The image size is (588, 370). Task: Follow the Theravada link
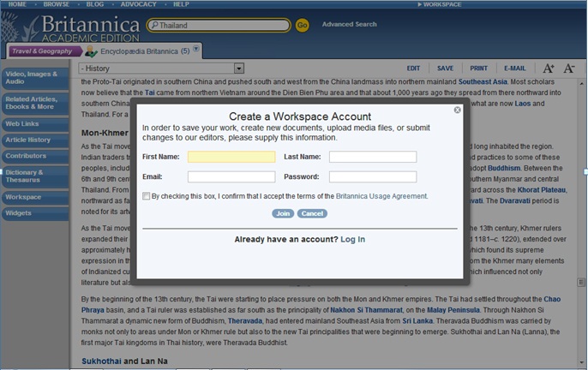coord(245,321)
